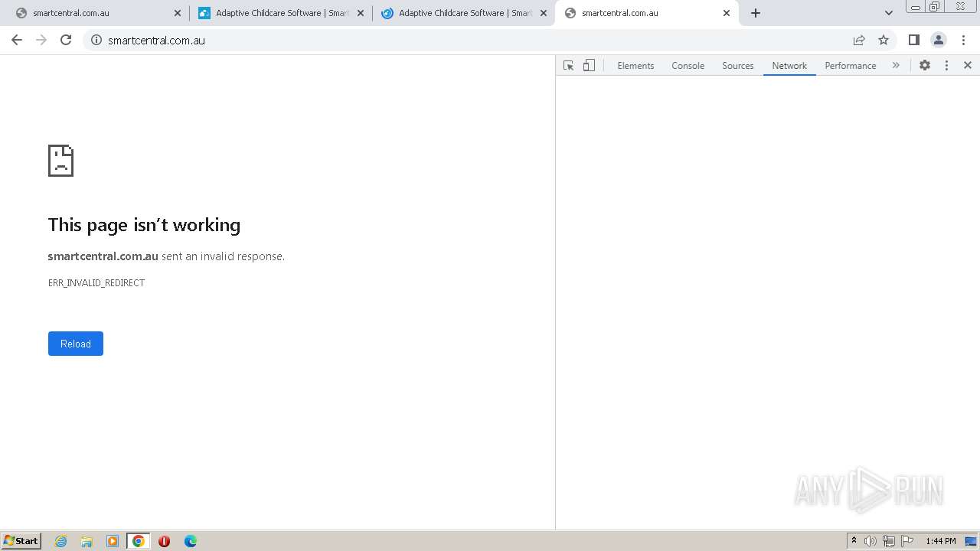The width and height of the screenshot is (980, 551).
Task: Click the ERR_INVALID_REDIRECT text
Action: (96, 283)
